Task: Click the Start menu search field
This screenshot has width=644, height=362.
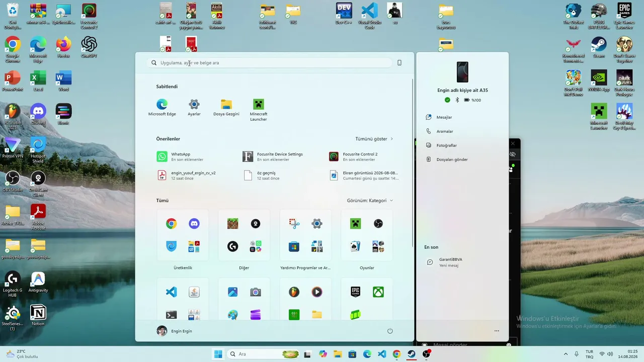Action: coord(270,63)
